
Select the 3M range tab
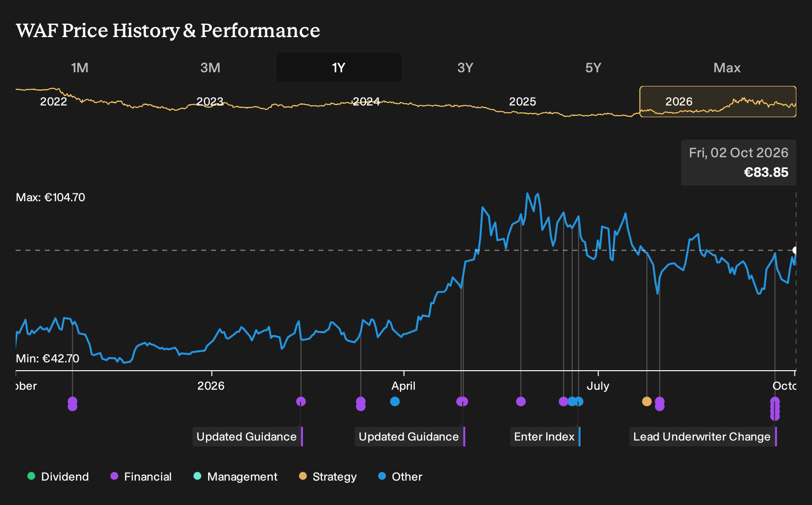pos(210,67)
